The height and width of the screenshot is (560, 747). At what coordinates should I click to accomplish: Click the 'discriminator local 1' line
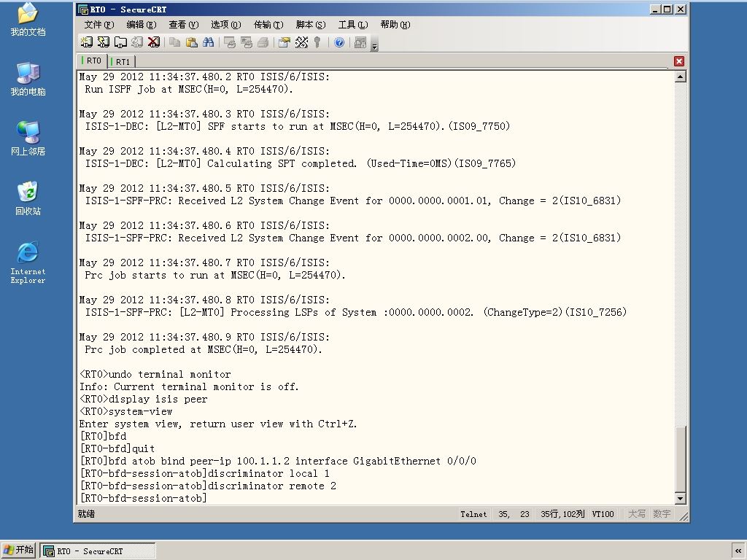[205, 473]
